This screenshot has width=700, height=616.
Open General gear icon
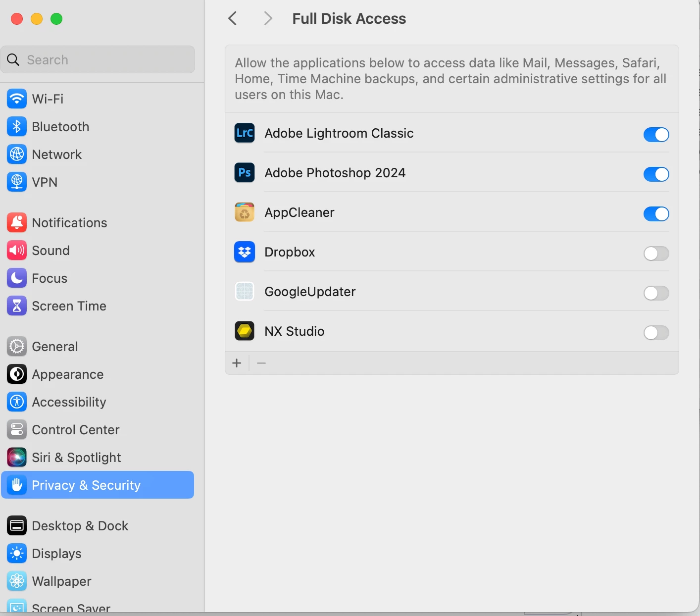tap(17, 347)
